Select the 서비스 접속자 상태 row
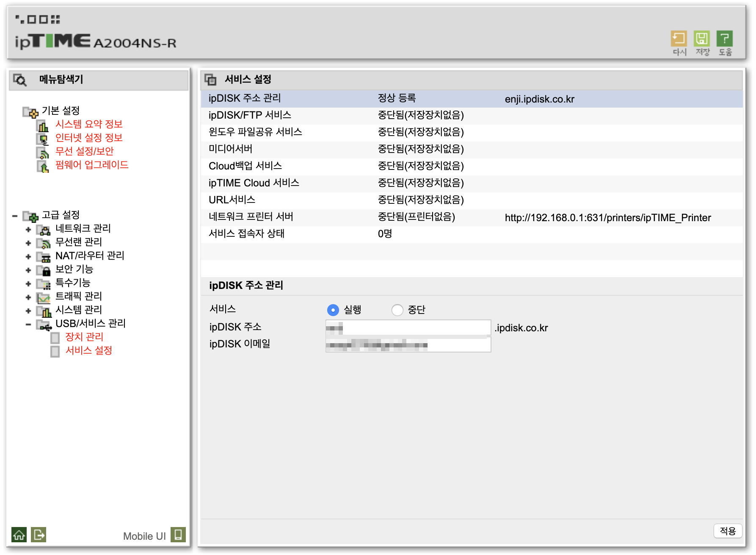Image resolution: width=756 pixels, height=555 pixels. coord(472,234)
